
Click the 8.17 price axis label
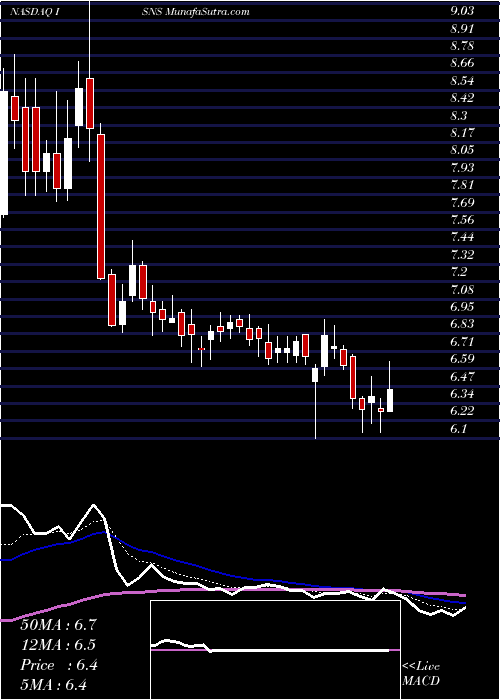coord(462,133)
